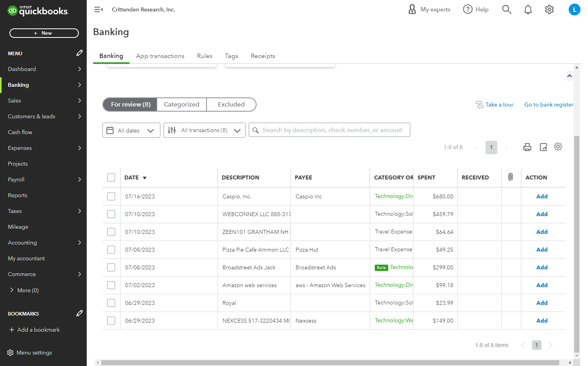Check the Caspio, Inc. transaction row
Image resolution: width=588 pixels, height=366 pixels.
point(111,196)
